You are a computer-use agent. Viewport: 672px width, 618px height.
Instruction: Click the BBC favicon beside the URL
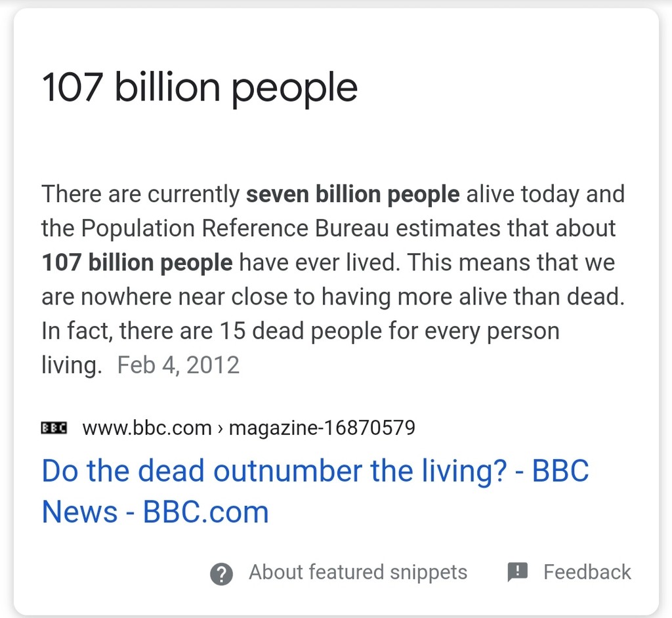pos(54,428)
